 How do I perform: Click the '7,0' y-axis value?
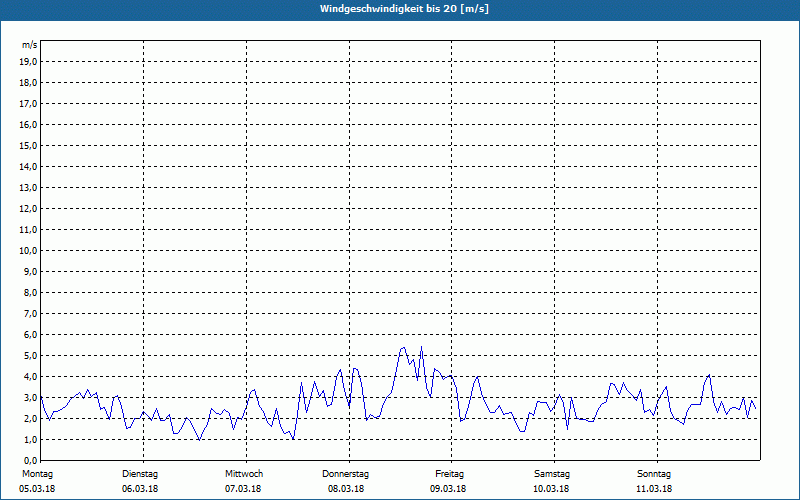(30, 313)
